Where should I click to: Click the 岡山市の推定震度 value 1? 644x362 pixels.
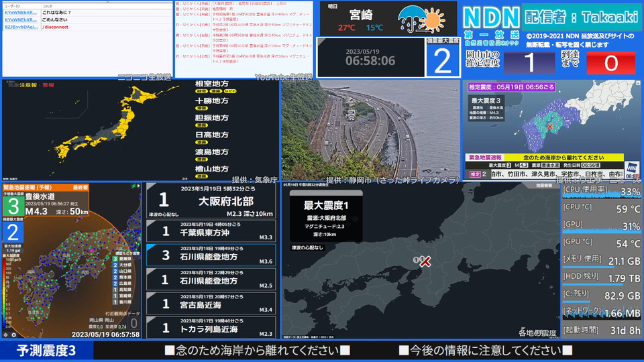[529, 63]
